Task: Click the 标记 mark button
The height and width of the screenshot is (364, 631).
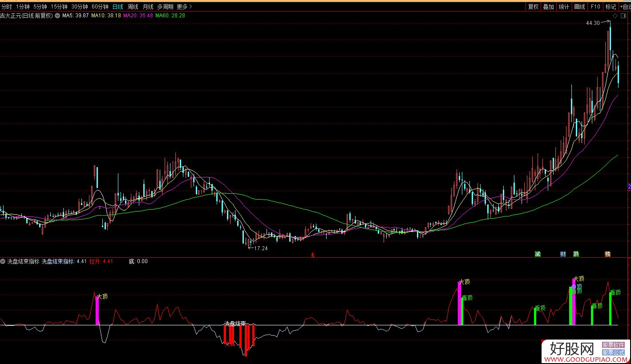Action: click(x=611, y=7)
